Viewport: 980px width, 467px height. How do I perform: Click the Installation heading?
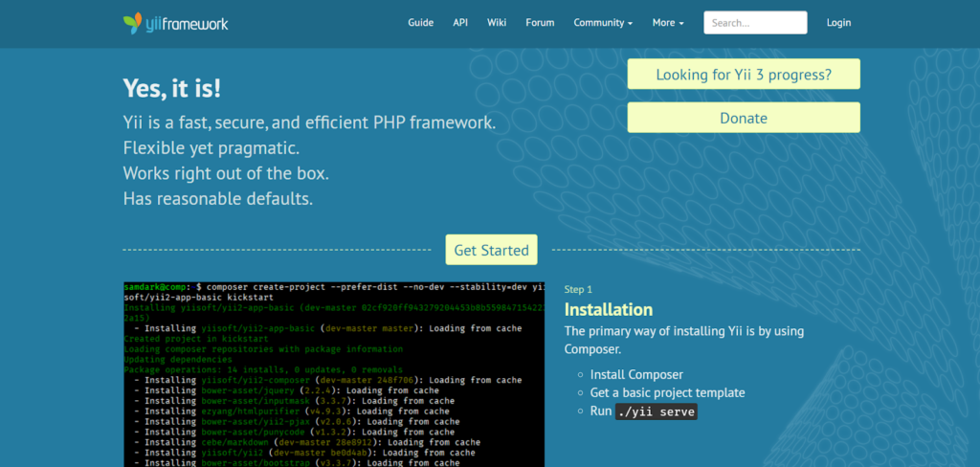tap(609, 309)
